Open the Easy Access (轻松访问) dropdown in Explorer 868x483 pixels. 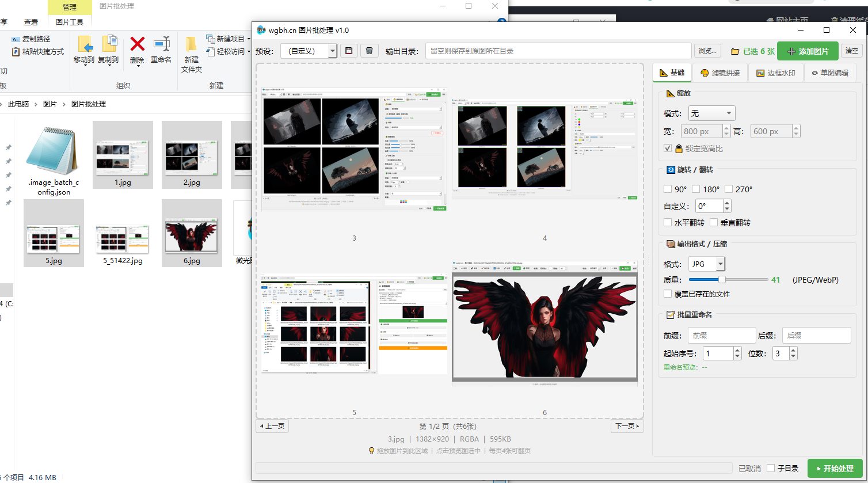(x=227, y=51)
